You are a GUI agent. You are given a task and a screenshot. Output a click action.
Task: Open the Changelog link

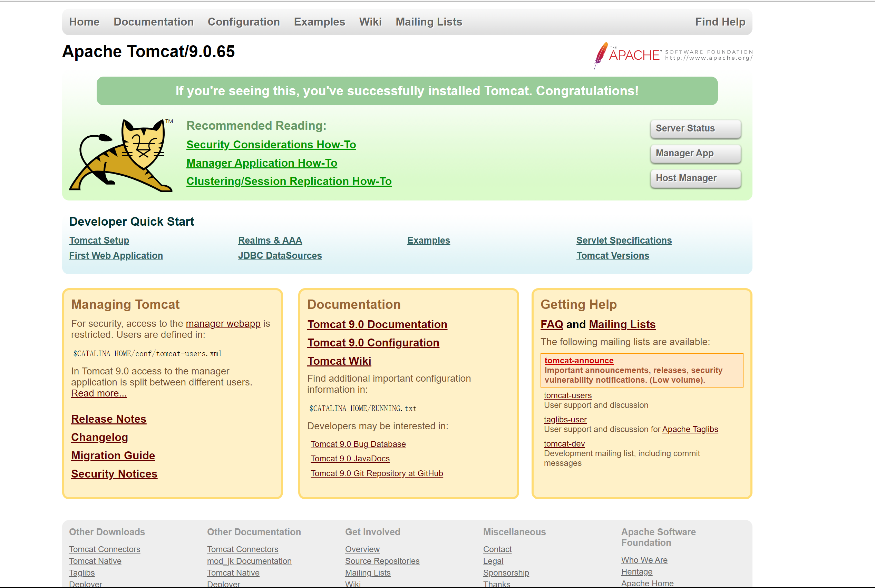tap(100, 437)
